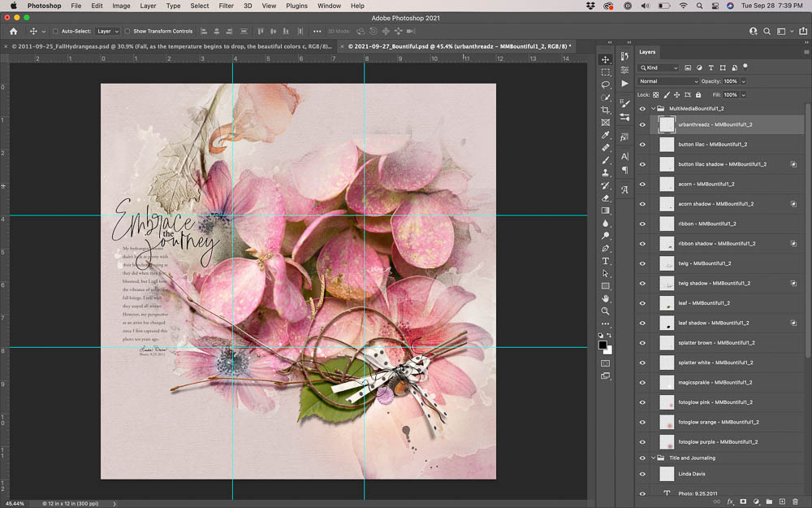Select the Clone Stamp tool
Screen dimensions: 812x508
605,172
